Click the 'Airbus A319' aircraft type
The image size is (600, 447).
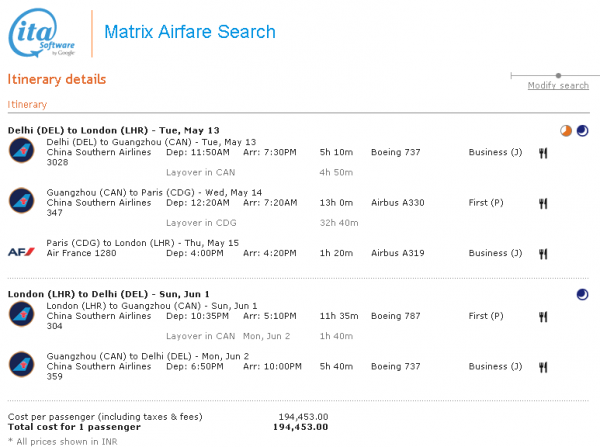tap(398, 253)
